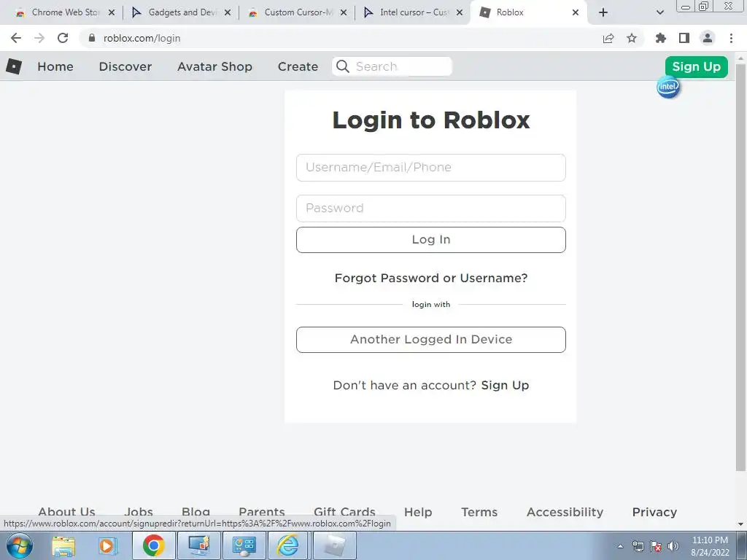Close the Chrome Web Store tab
Viewport: 747px width, 560px height.
[x=112, y=12]
